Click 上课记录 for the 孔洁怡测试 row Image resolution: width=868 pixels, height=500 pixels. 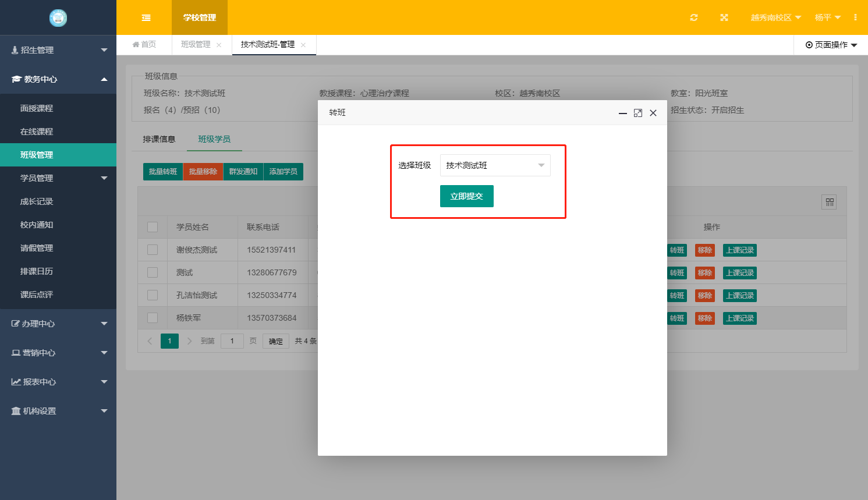[x=740, y=296]
